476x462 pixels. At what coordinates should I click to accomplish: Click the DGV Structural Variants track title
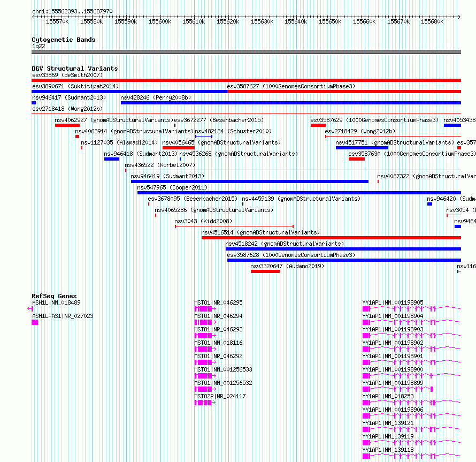tap(75, 69)
